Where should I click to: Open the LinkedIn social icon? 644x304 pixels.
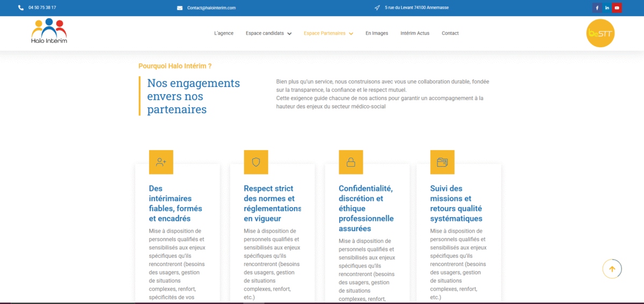(x=607, y=8)
